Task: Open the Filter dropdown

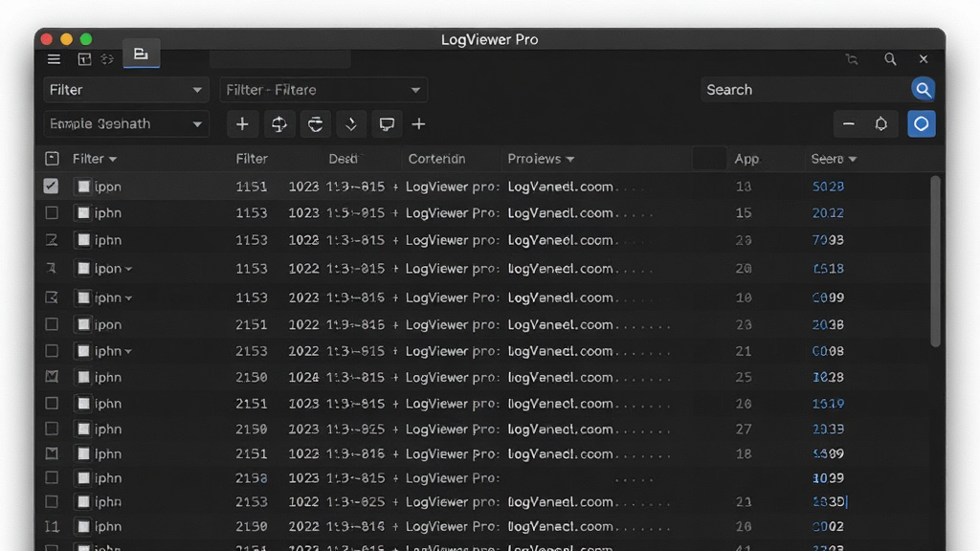Action: [x=125, y=90]
